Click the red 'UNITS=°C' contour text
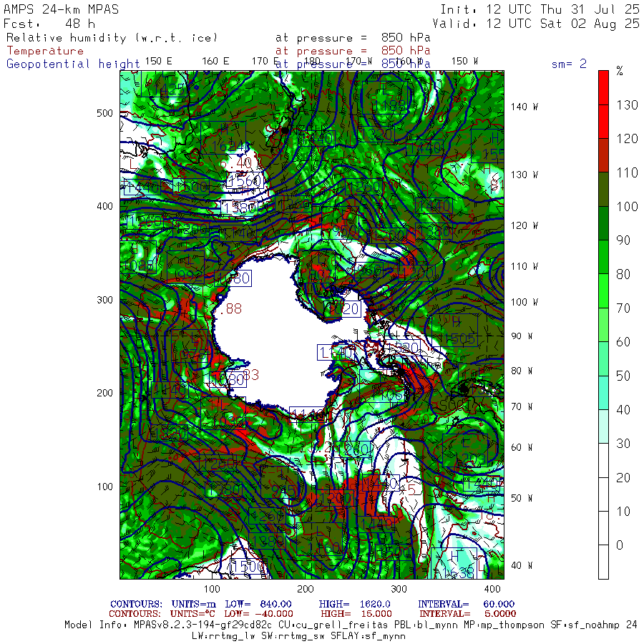This screenshot has width=644, height=644. (193, 614)
